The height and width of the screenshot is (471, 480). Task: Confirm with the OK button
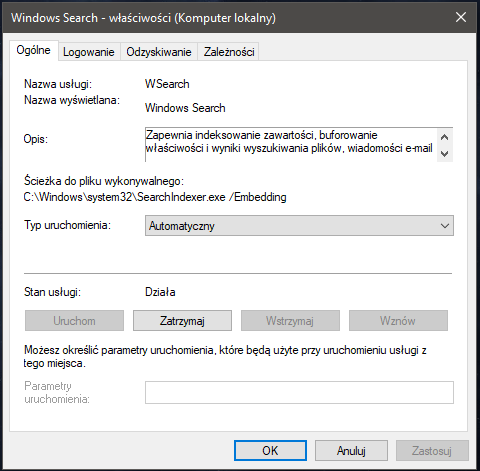[270, 451]
